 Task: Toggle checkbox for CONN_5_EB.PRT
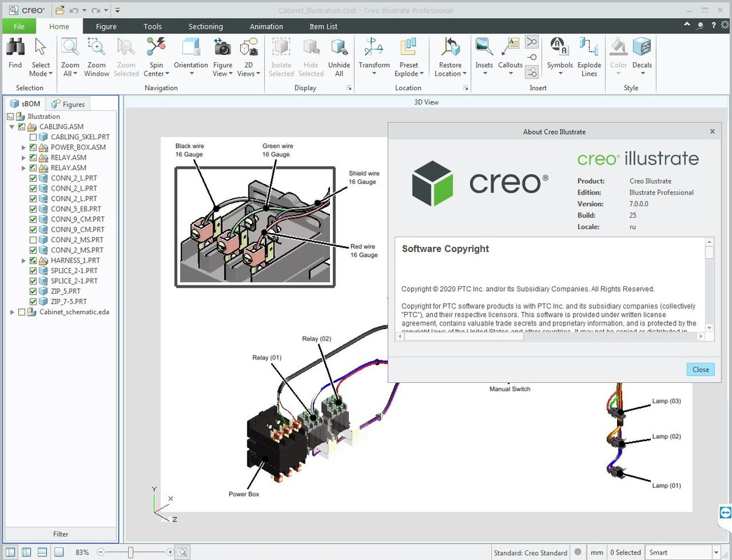point(33,209)
